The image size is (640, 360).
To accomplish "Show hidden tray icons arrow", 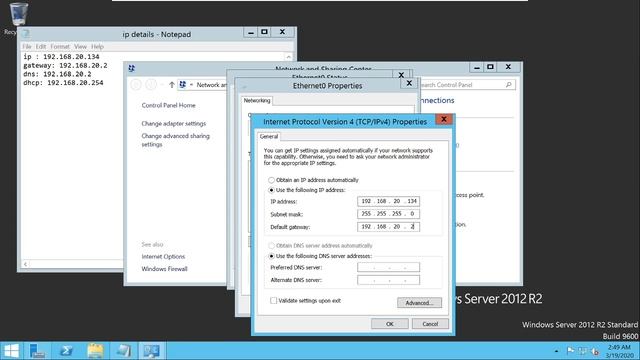I will click(556, 351).
